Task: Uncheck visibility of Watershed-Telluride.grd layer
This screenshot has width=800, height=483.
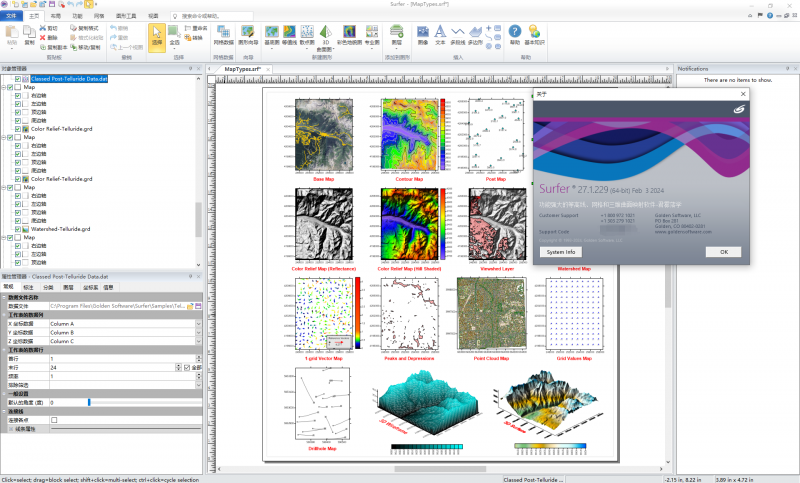Action: click(x=19, y=229)
